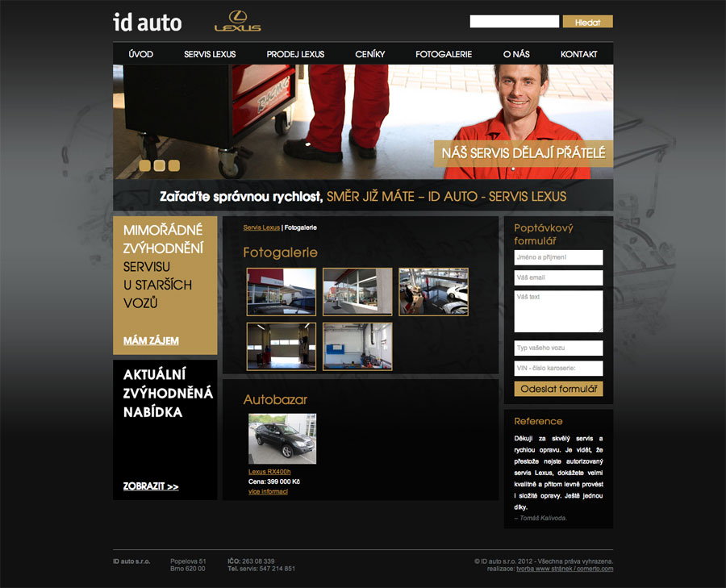The width and height of the screenshot is (726, 588).
Task: Click the id auto logo
Action: tap(148, 23)
